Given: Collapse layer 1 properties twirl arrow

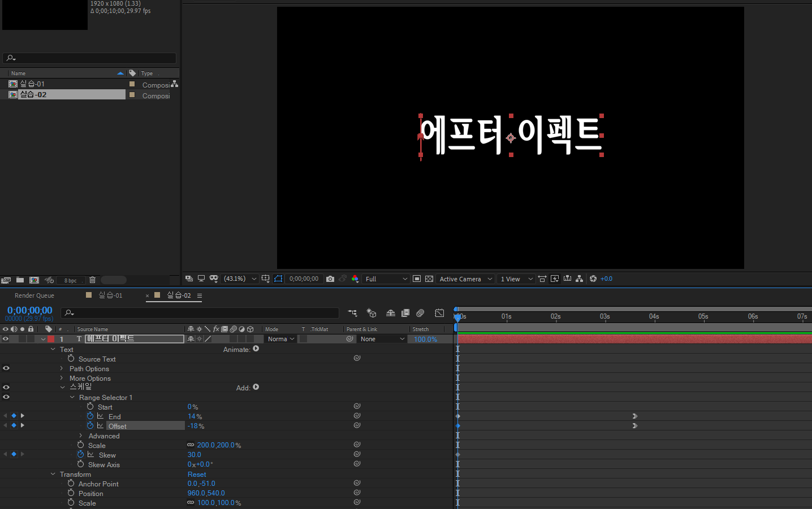Looking at the screenshot, I should click(43, 340).
